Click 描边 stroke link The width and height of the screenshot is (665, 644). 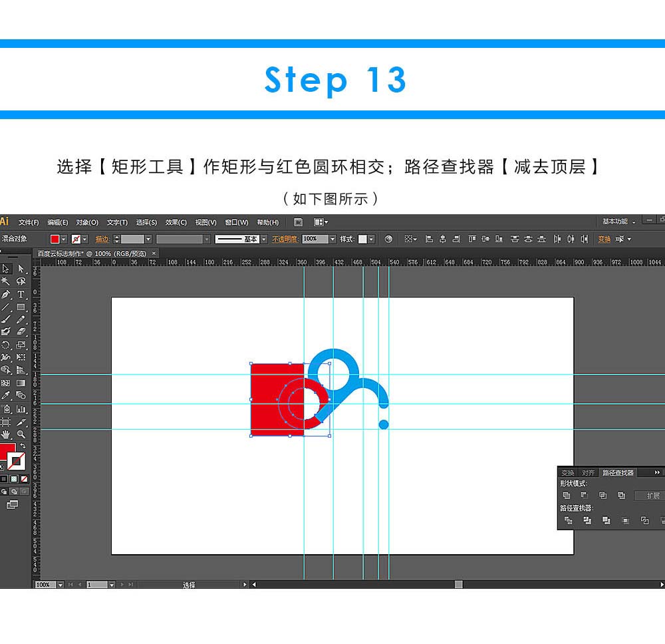pyautogui.click(x=102, y=240)
